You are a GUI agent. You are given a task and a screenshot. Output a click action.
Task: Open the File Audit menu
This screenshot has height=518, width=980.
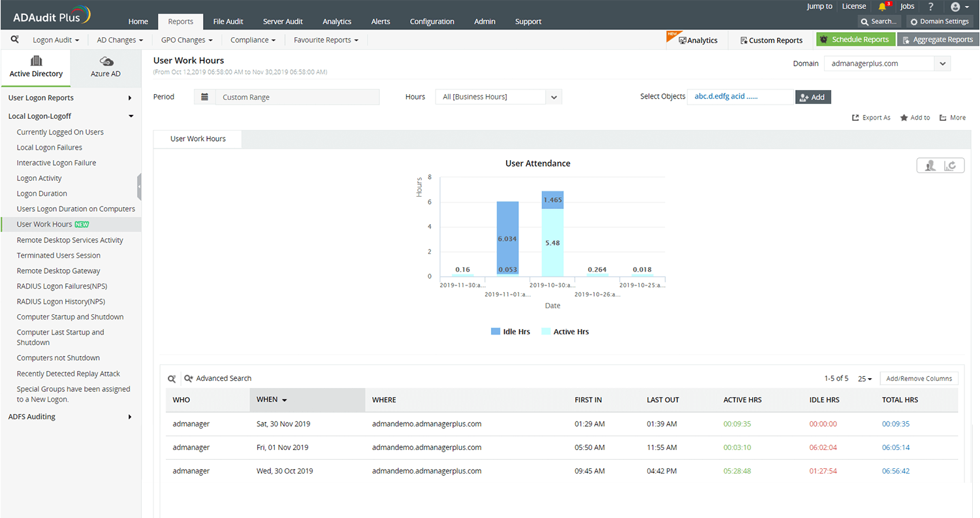point(228,21)
